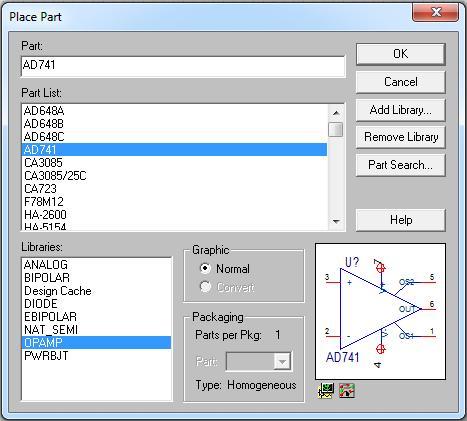
Task: Select HA-2600 in the Part List
Action: coord(174,215)
